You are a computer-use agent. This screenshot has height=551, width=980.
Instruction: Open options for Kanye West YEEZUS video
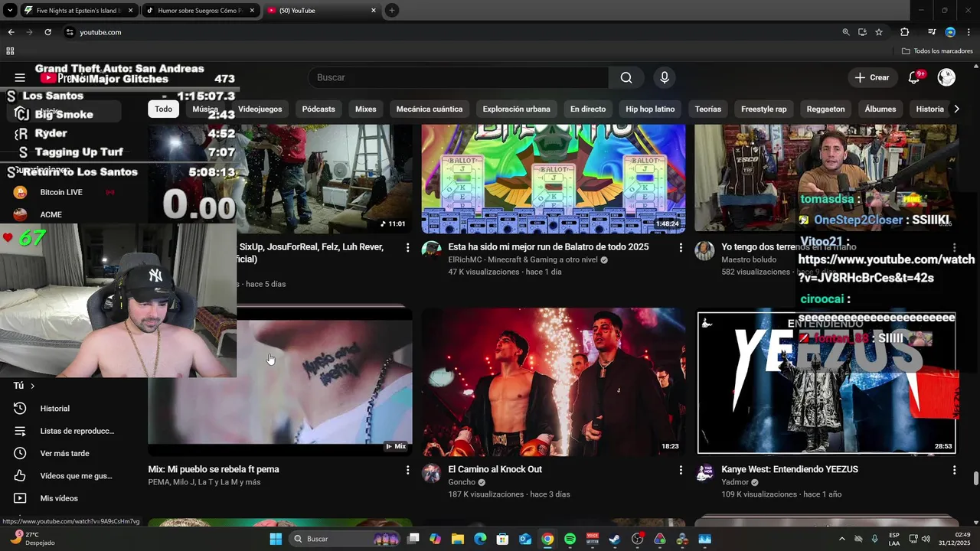tap(954, 470)
